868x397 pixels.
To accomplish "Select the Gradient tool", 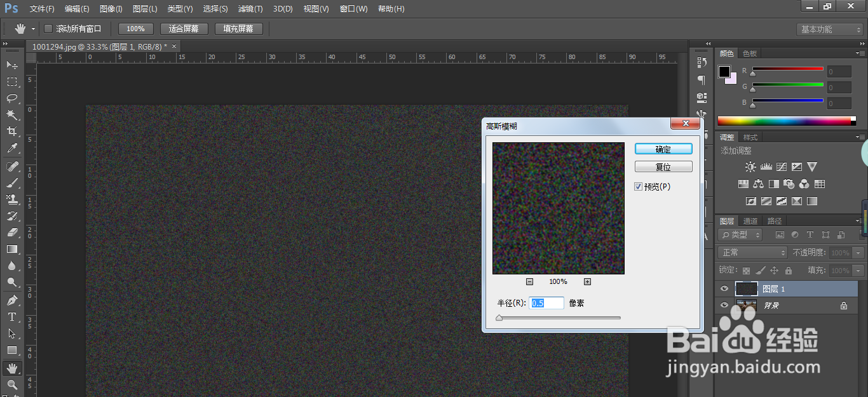I will (12, 249).
